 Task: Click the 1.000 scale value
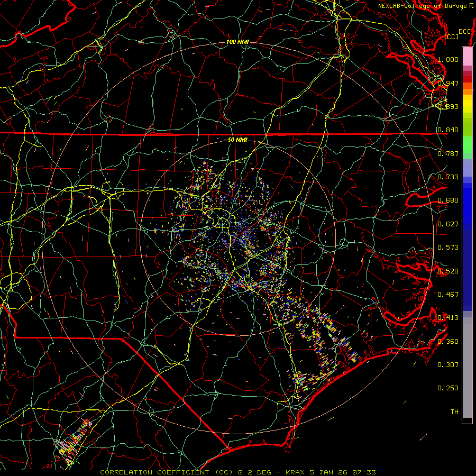[x=448, y=59]
